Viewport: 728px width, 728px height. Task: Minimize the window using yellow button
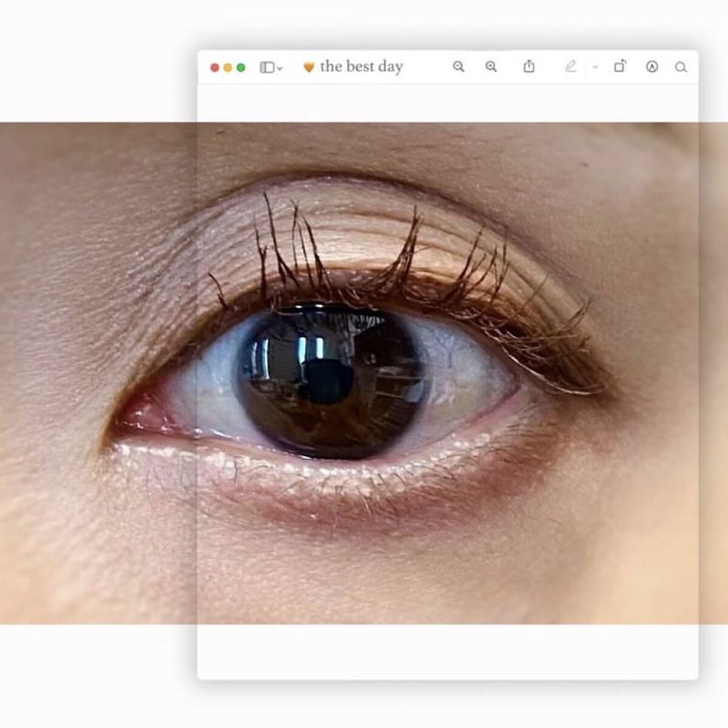(x=227, y=67)
